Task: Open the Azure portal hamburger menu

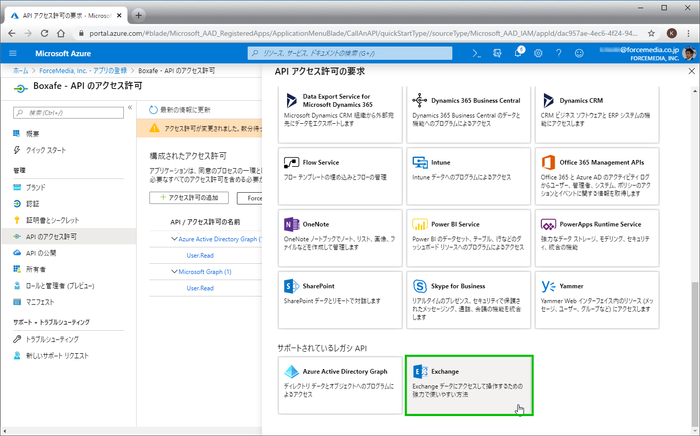Action: (x=13, y=53)
